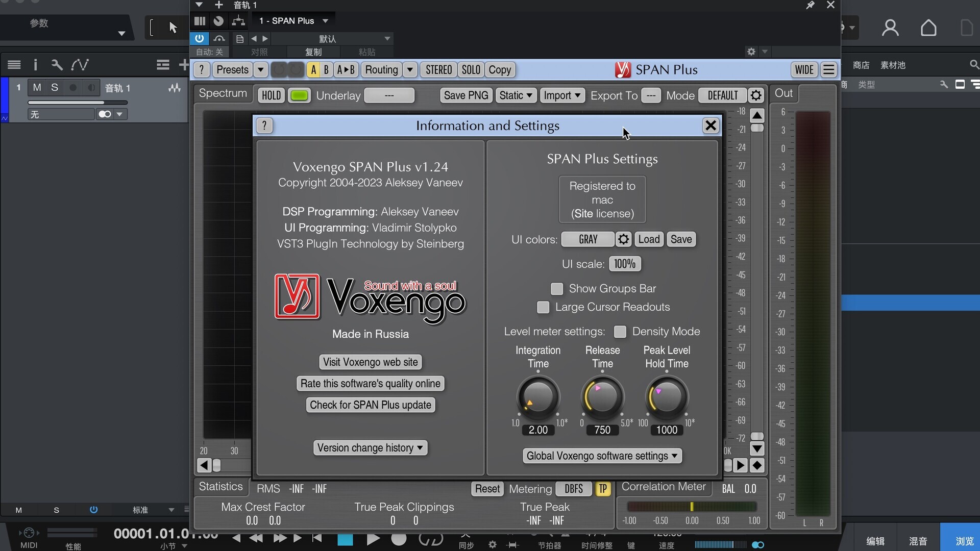Click plugin bypass power icon

tap(199, 39)
